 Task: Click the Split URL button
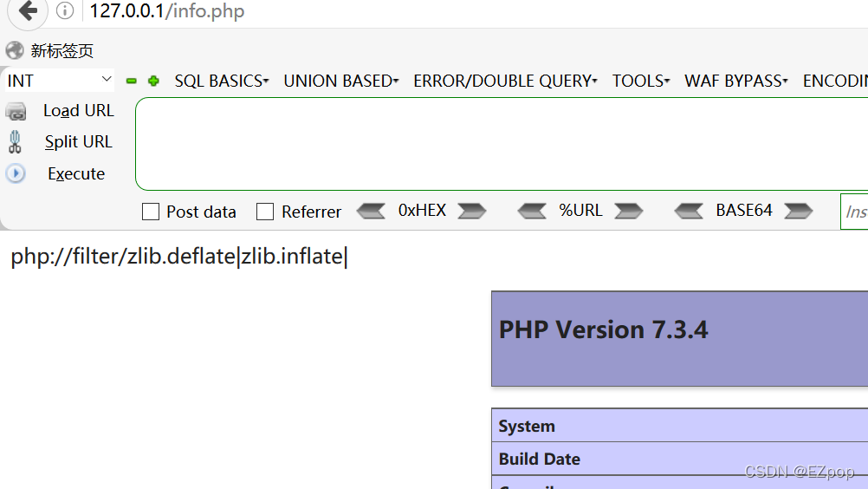(x=79, y=142)
